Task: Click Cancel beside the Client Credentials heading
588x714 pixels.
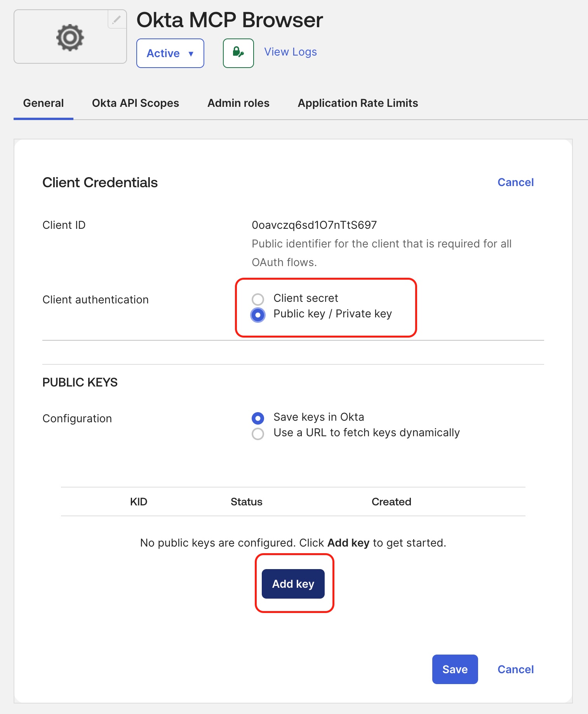Action: (x=515, y=183)
